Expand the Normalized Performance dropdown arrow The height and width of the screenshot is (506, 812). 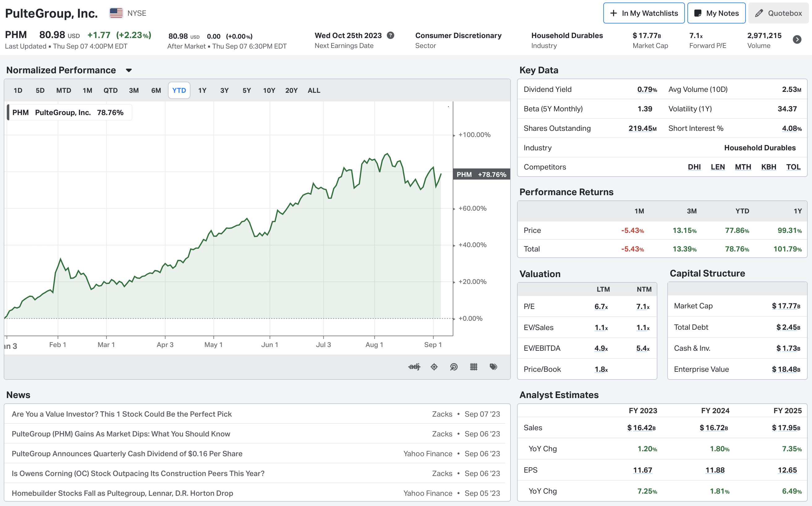tap(129, 70)
